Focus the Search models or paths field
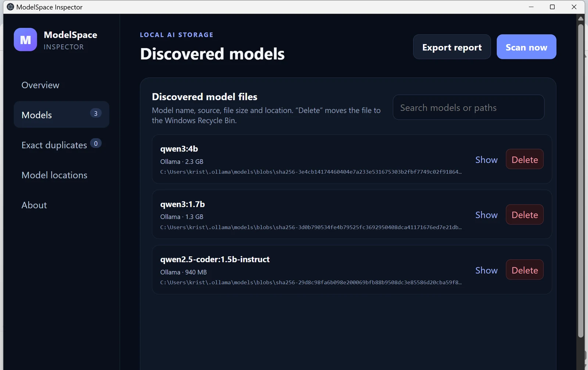 (x=469, y=107)
